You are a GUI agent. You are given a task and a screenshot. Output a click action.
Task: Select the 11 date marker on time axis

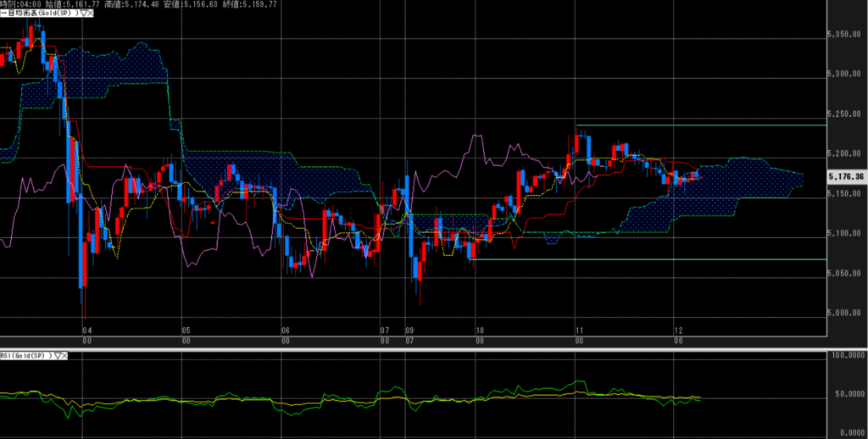[578, 331]
